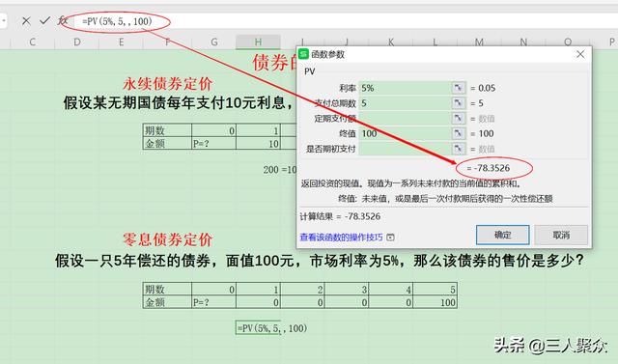618x364 pixels.
Task: Click the 计算结果 = -78.3526 text
Action: click(340, 216)
